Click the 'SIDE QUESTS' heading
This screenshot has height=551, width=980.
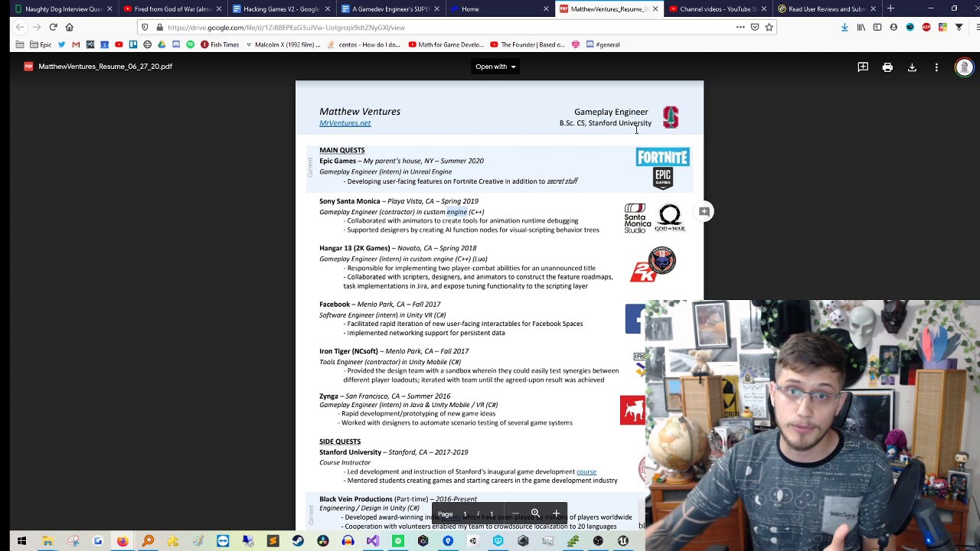point(340,442)
